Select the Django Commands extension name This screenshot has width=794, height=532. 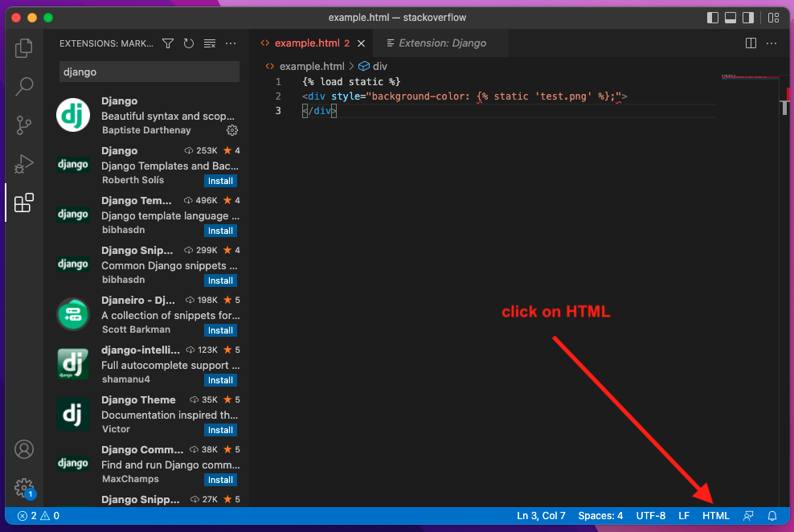pos(142,449)
